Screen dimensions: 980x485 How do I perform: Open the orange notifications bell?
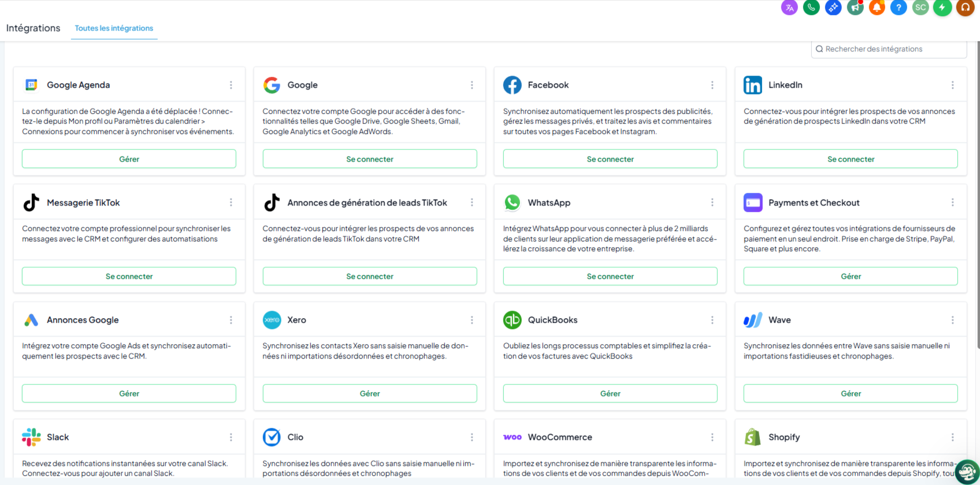click(877, 8)
